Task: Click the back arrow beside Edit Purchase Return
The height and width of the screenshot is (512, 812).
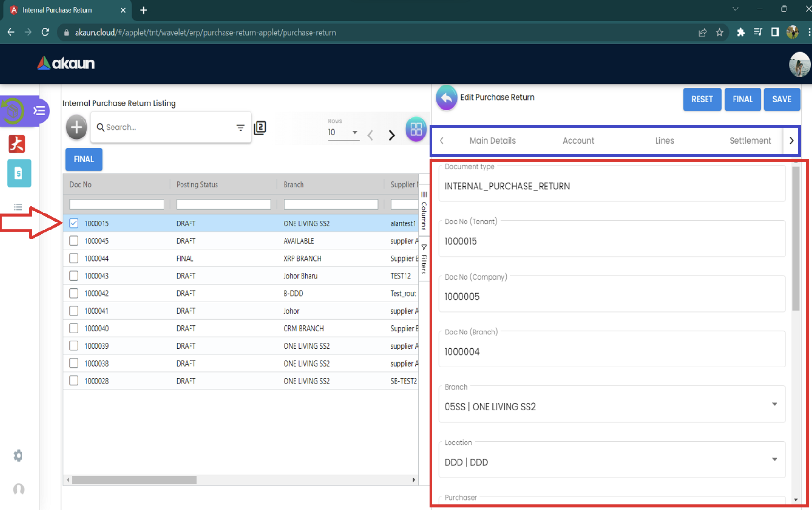Action: coord(446,98)
